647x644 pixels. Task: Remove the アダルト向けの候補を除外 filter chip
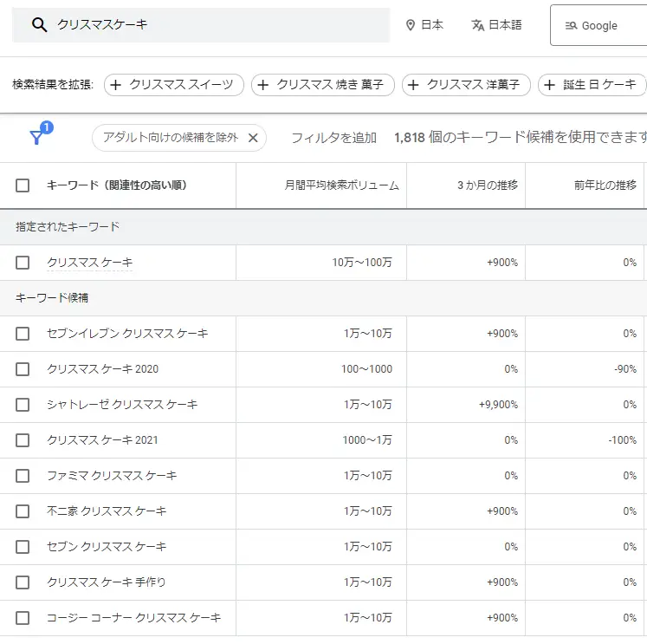coord(253,138)
